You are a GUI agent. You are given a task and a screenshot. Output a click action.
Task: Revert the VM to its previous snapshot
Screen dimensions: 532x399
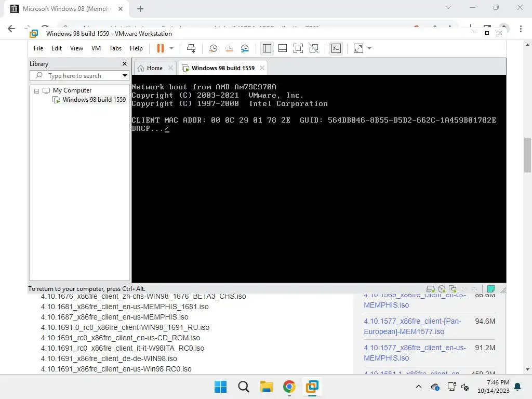click(x=229, y=48)
